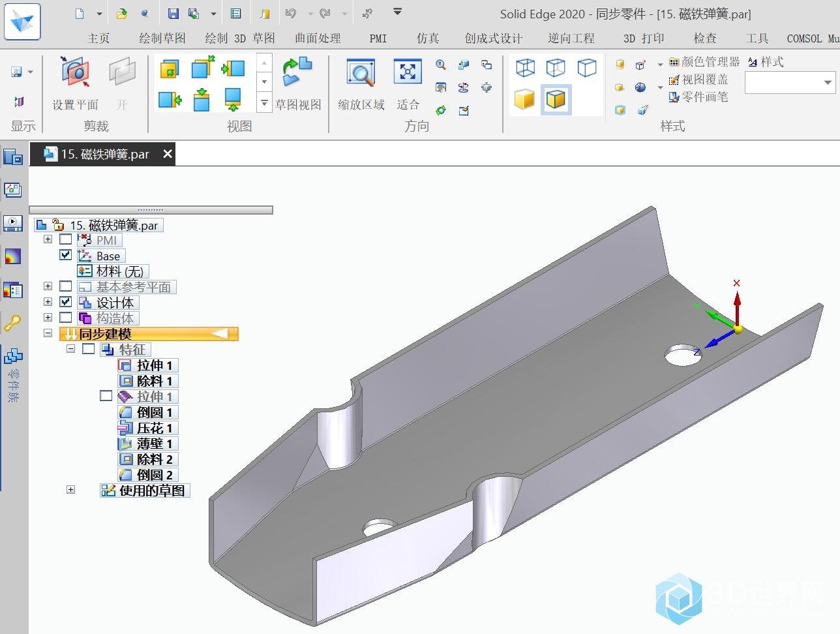
Task: Enable the 构造体 checkbox
Action: coord(66,318)
